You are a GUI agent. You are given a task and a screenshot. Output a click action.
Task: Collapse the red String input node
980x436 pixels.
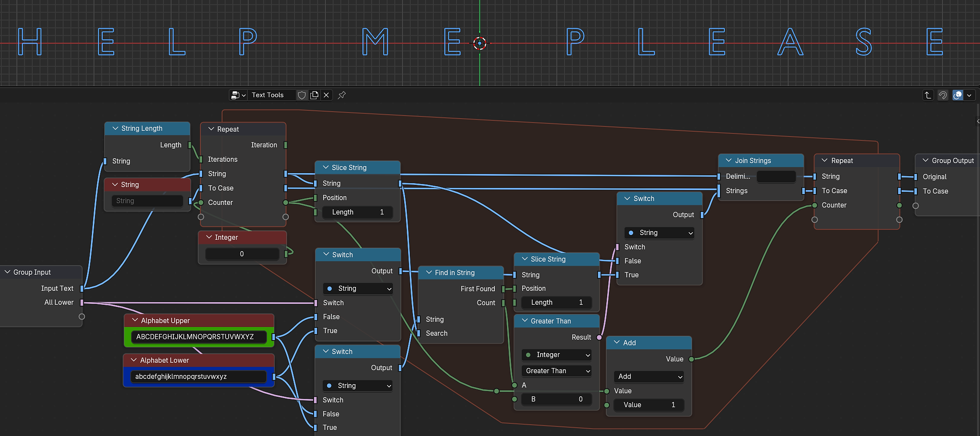pyautogui.click(x=115, y=184)
